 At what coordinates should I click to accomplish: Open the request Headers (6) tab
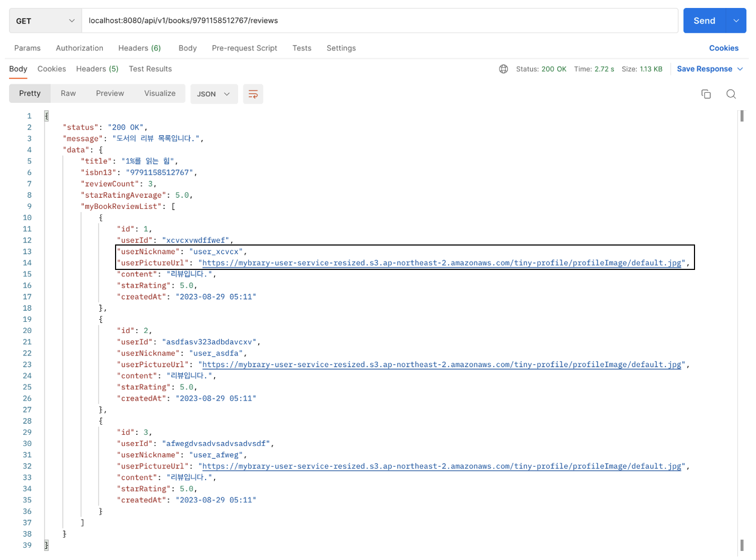(139, 48)
